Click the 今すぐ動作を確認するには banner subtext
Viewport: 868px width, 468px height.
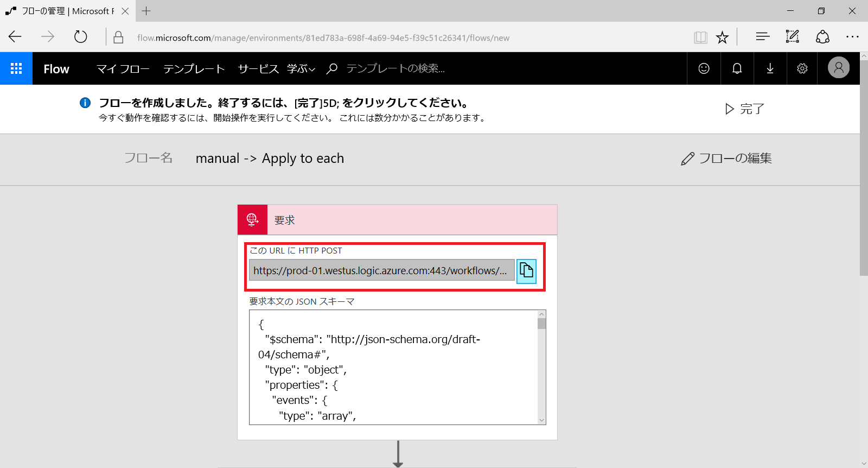(292, 118)
